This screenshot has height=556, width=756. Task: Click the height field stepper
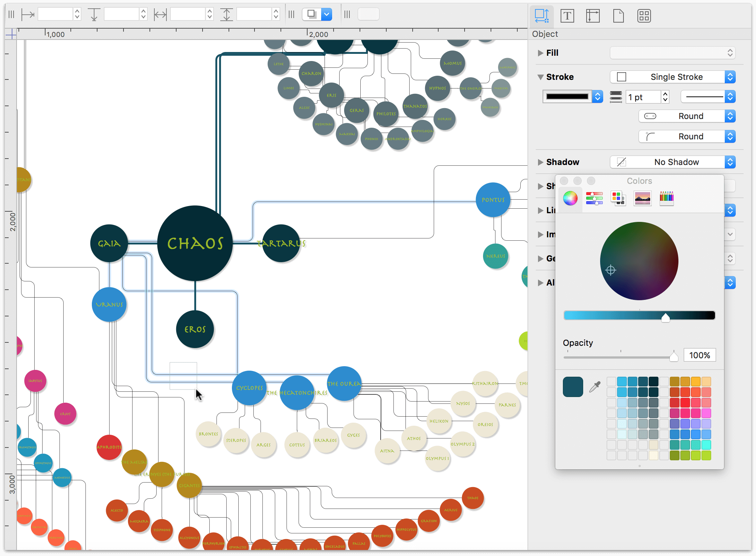[x=276, y=15]
